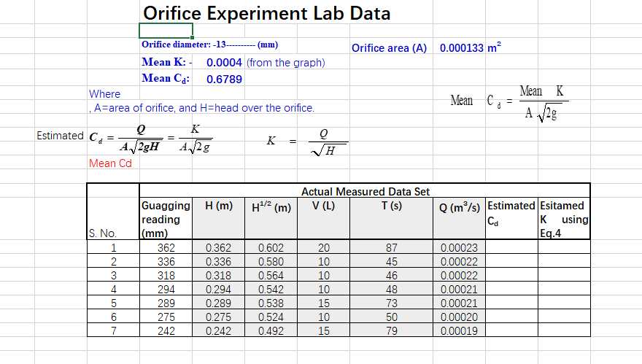Select the Estimated Cd formula image
The width and height of the screenshot is (642, 364).
(x=151, y=139)
